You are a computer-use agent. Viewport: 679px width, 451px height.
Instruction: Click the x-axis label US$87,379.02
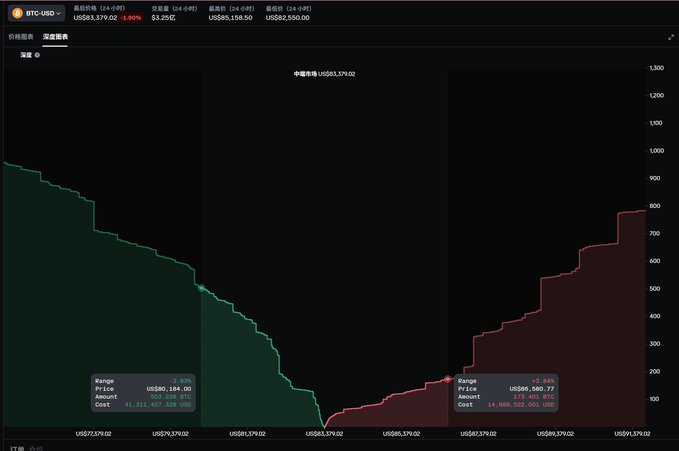(479, 434)
